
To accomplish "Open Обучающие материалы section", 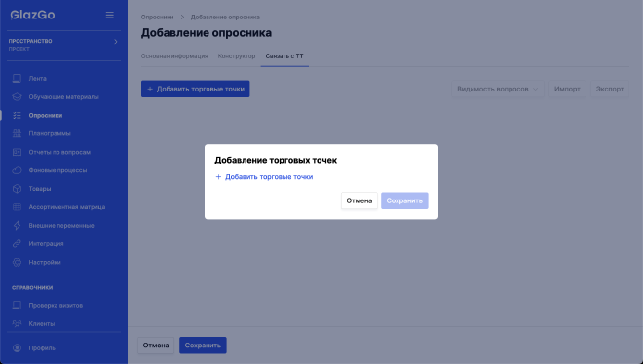I will tap(63, 97).
